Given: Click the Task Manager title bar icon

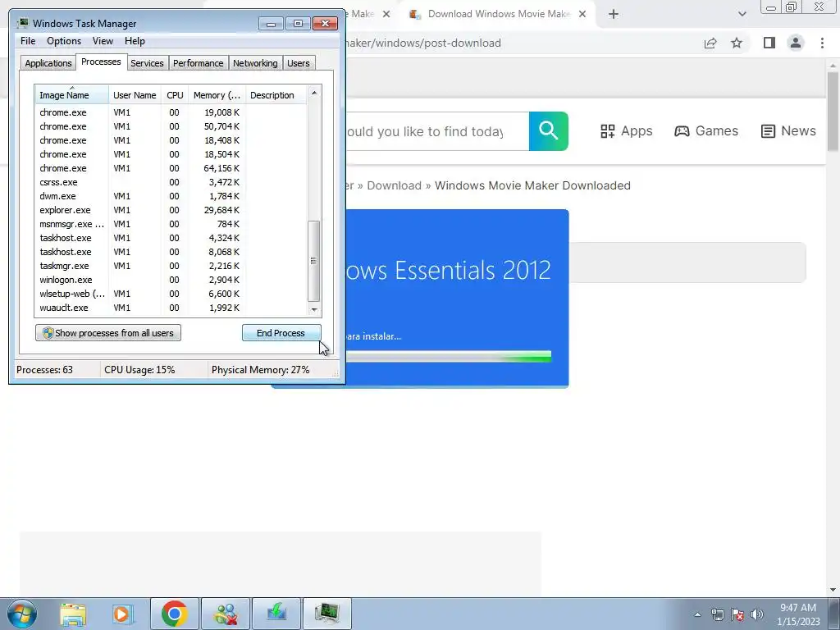Looking at the screenshot, I should [x=22, y=23].
